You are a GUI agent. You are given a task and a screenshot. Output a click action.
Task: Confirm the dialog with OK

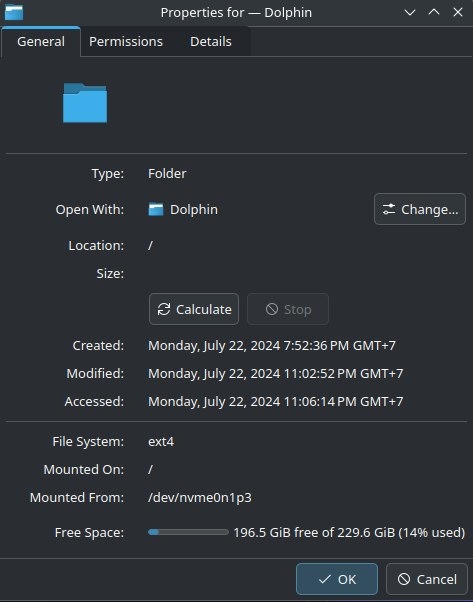[337, 579]
